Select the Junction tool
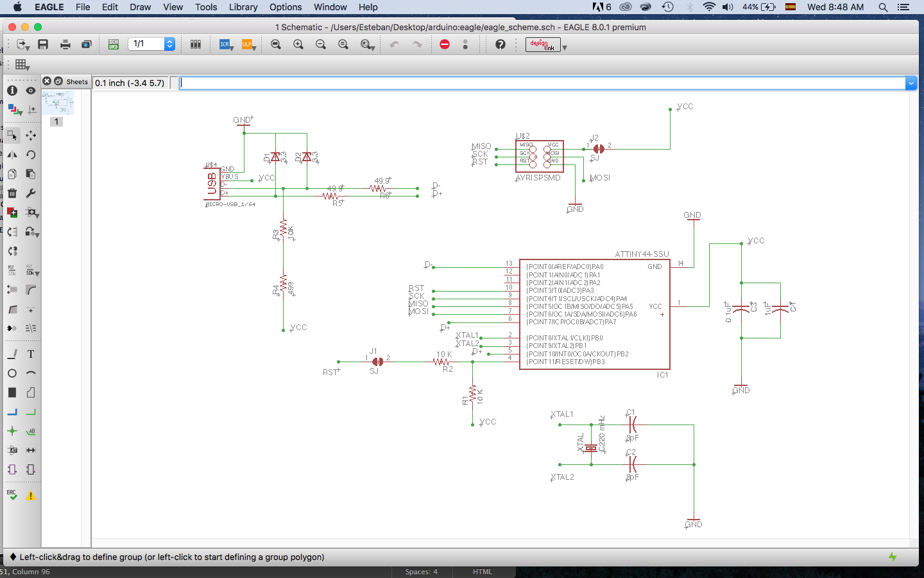This screenshot has height=578, width=924. tap(12, 431)
